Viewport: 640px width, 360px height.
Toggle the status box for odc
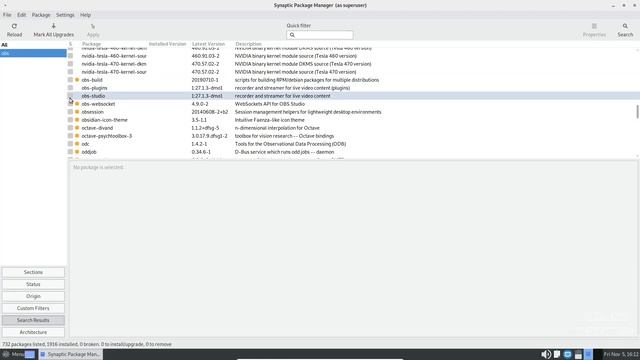tap(70, 144)
